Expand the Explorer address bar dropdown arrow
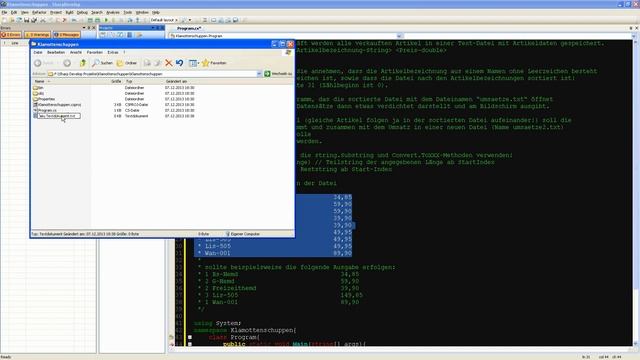This screenshot has width=640, height=360. 259,74
